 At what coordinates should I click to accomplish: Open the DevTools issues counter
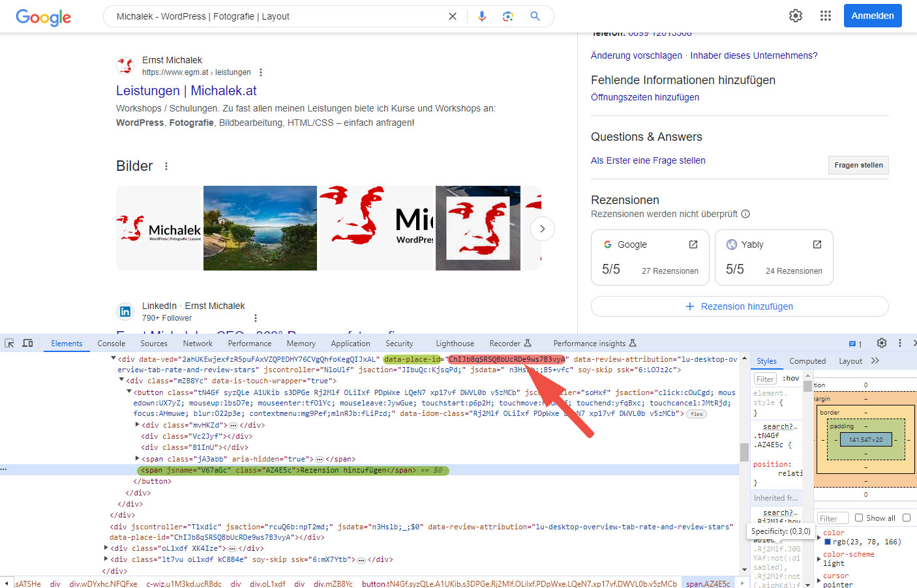point(855,344)
